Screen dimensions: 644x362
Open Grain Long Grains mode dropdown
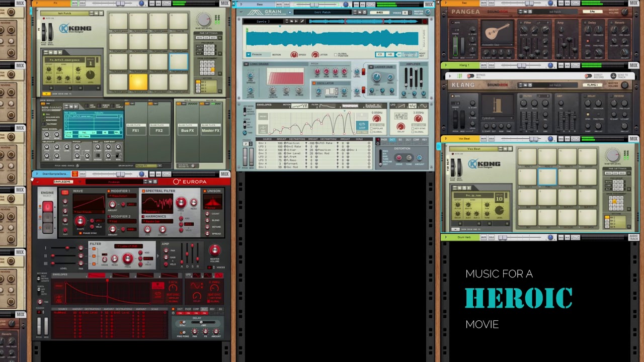[246, 64]
